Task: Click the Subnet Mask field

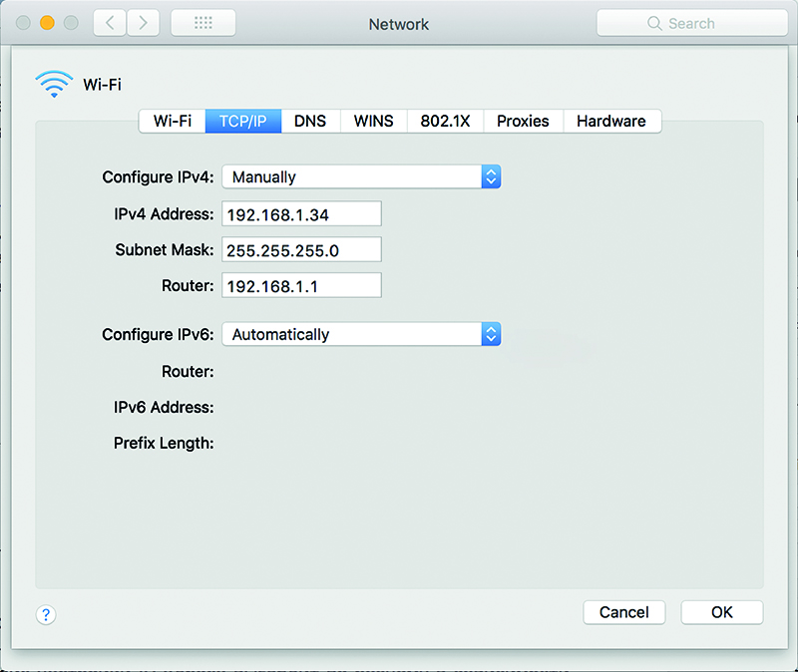Action: click(x=301, y=250)
